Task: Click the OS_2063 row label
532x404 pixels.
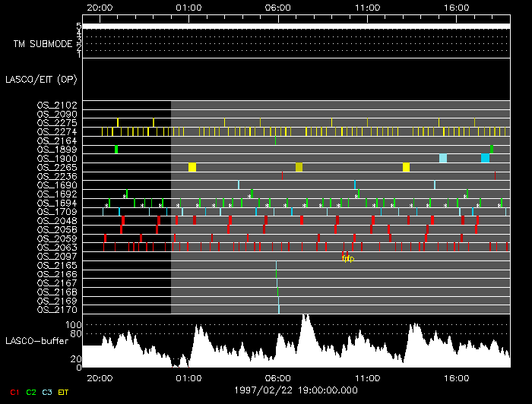Action: pyautogui.click(x=56, y=247)
